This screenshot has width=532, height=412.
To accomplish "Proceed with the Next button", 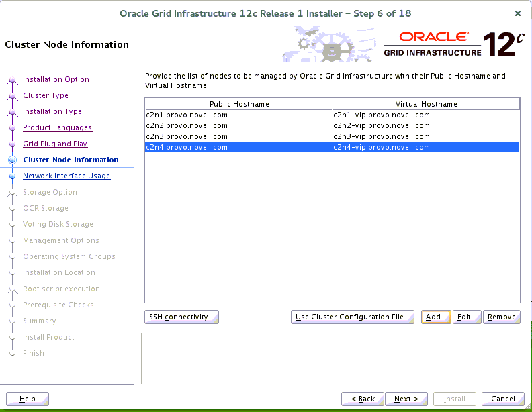I will tap(406, 399).
